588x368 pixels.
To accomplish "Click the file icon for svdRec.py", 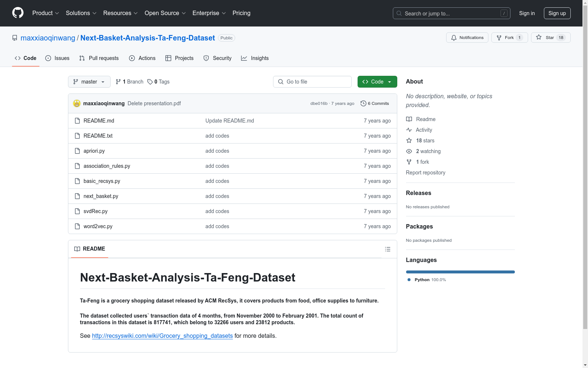I will click(x=77, y=211).
